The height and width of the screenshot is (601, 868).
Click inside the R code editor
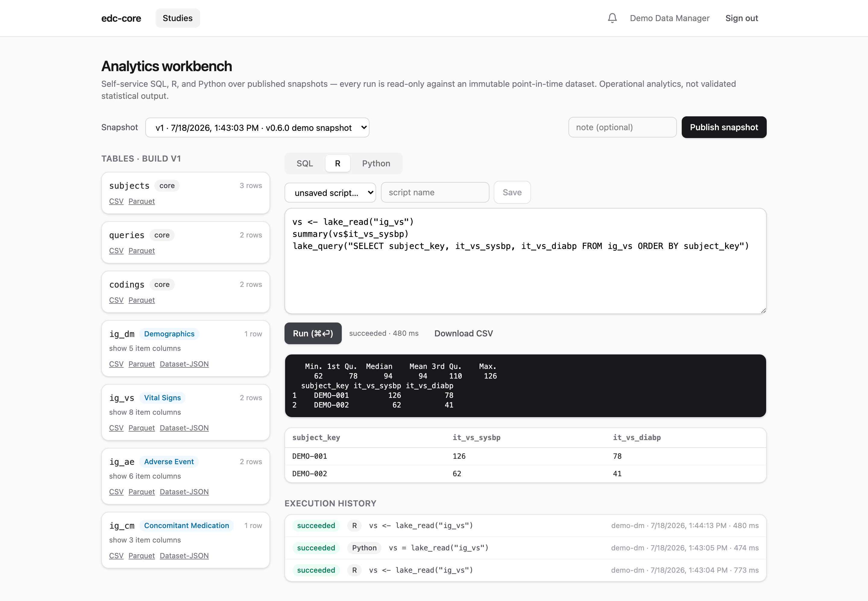click(525, 261)
